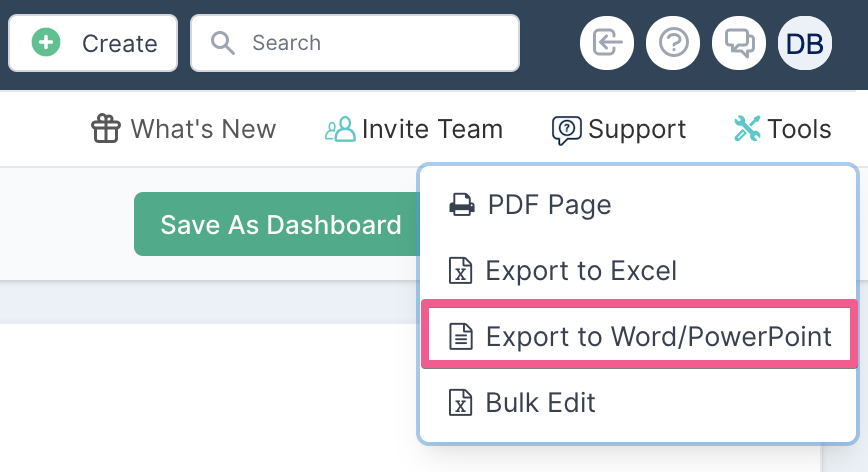
Task: Open the question mark help icon
Action: (x=673, y=43)
